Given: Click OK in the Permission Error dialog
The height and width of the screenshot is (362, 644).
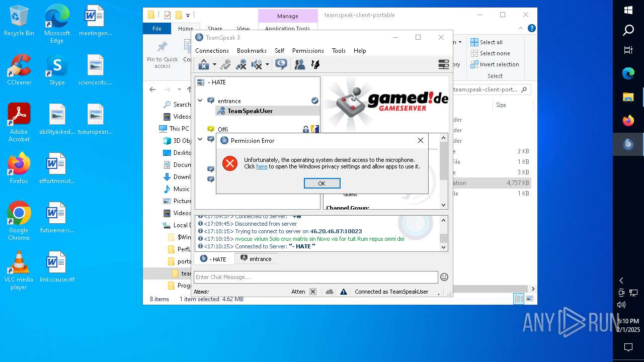Looking at the screenshot, I should [322, 184].
